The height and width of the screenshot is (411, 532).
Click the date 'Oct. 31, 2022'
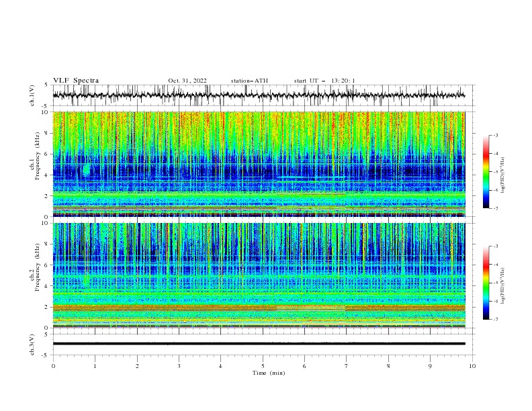coord(187,81)
